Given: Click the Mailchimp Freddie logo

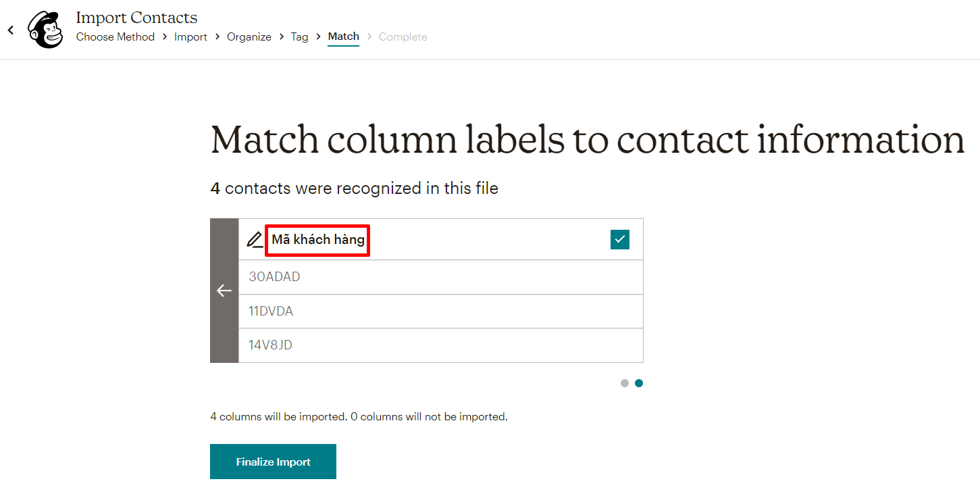Looking at the screenshot, I should click(45, 29).
